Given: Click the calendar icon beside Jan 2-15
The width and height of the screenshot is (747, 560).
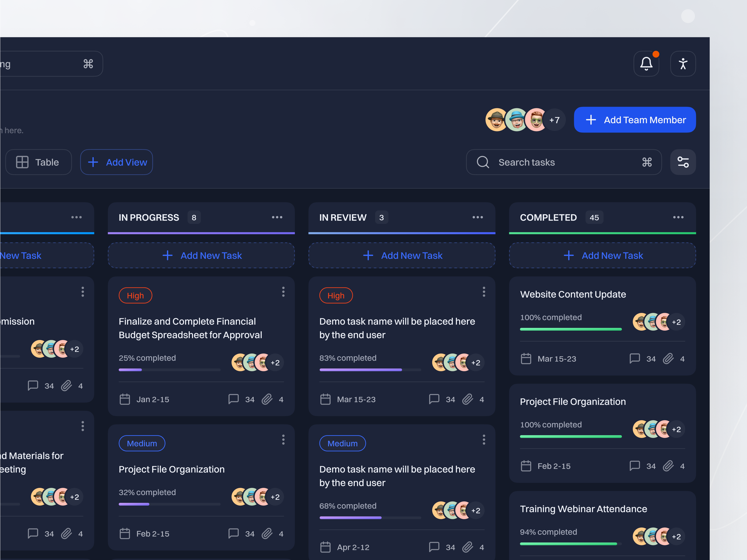Looking at the screenshot, I should (x=125, y=399).
